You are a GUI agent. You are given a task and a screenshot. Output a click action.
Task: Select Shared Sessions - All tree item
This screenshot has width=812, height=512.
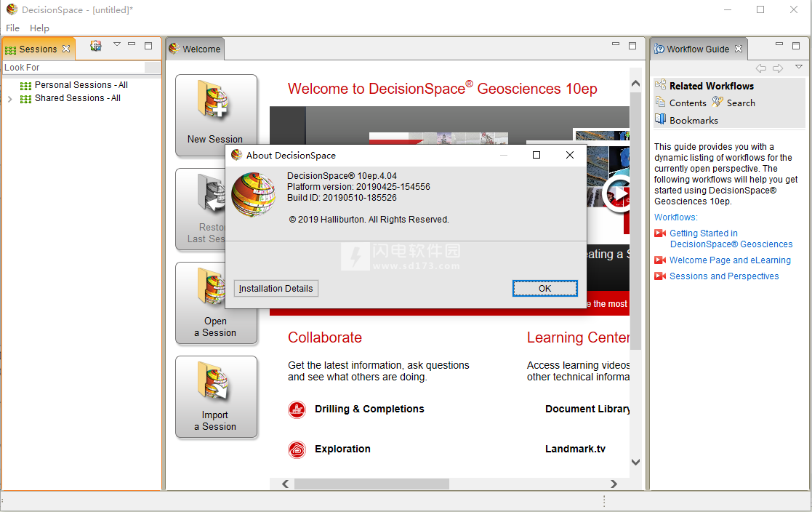pos(77,98)
